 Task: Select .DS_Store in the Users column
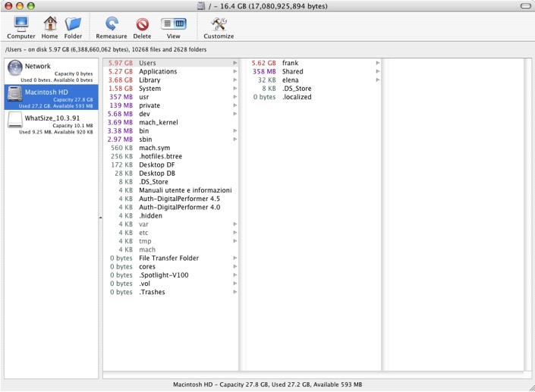[x=313, y=88]
